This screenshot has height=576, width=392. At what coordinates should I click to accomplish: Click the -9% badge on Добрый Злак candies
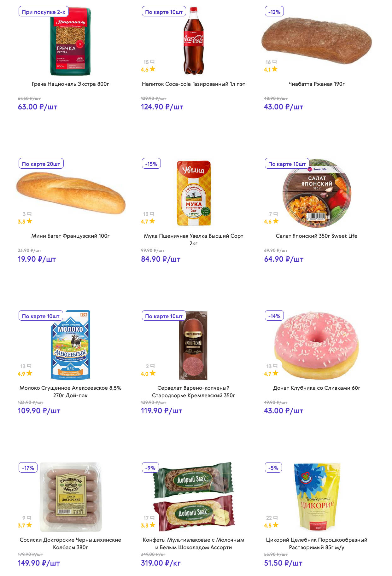150,468
